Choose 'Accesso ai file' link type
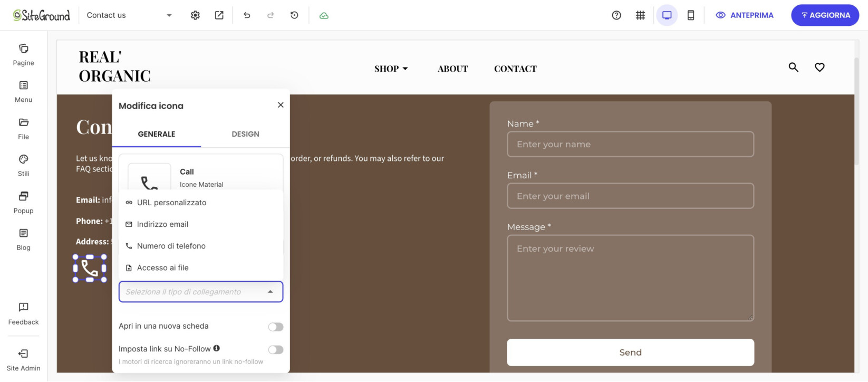Viewport: 868px width, 382px height. [201, 268]
